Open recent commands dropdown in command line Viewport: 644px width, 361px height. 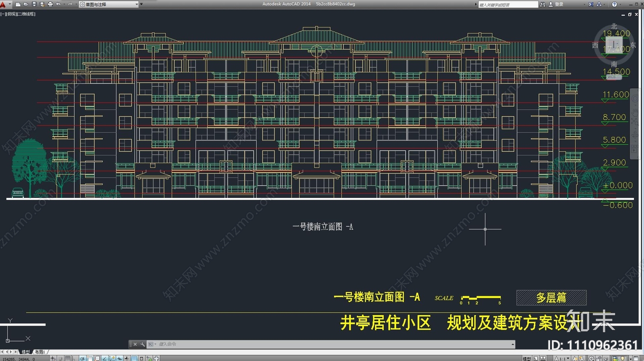152,344
